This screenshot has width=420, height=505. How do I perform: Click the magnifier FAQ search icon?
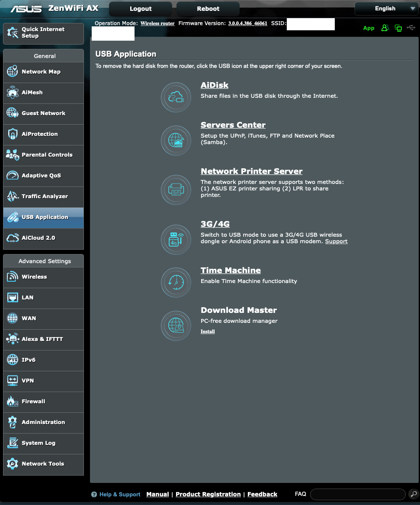414,494
